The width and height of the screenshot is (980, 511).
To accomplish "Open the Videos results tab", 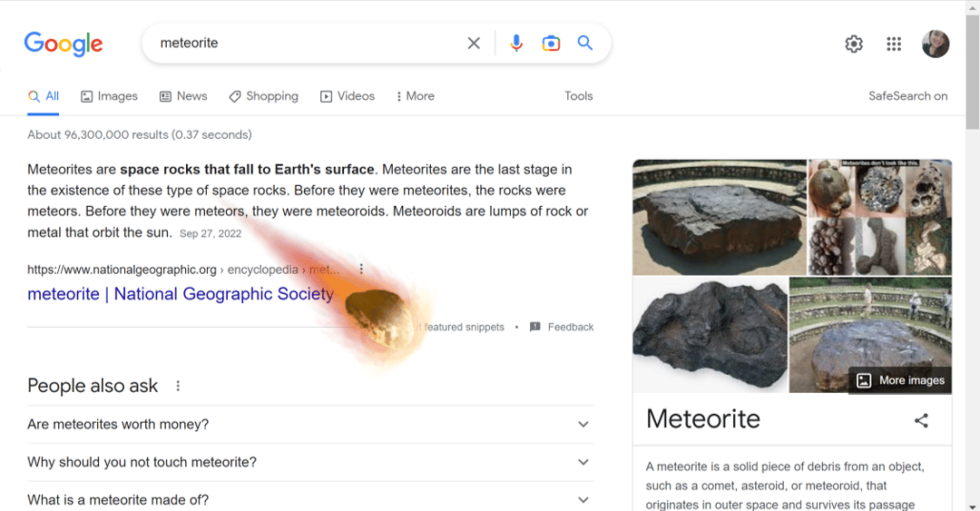I will (x=347, y=96).
